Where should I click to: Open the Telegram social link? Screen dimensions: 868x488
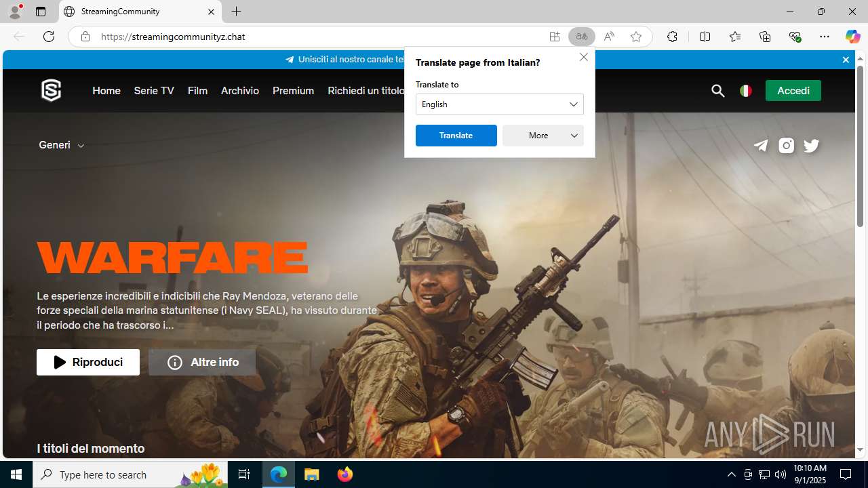(x=761, y=146)
